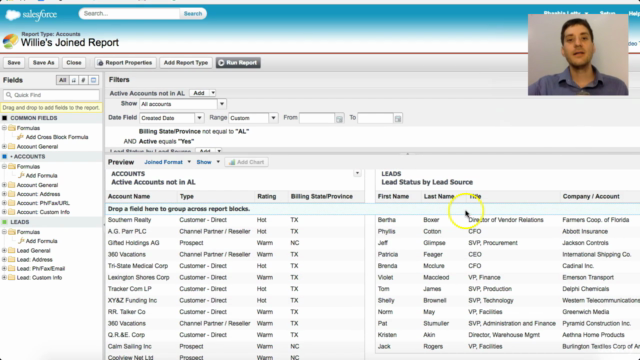640x360 pixels.
Task: Click the To date calendar icon
Action: [x=398, y=119]
